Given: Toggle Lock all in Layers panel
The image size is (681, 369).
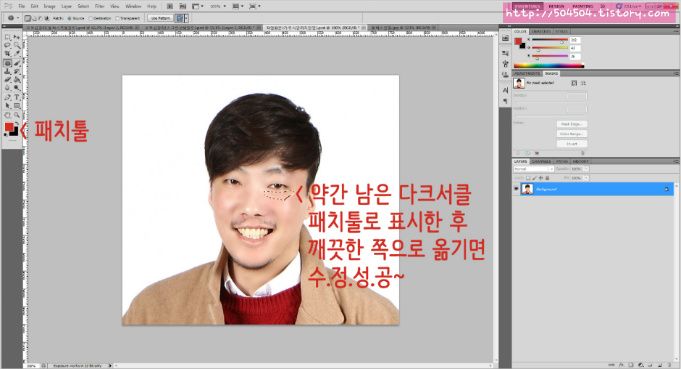Looking at the screenshot, I should point(547,178).
